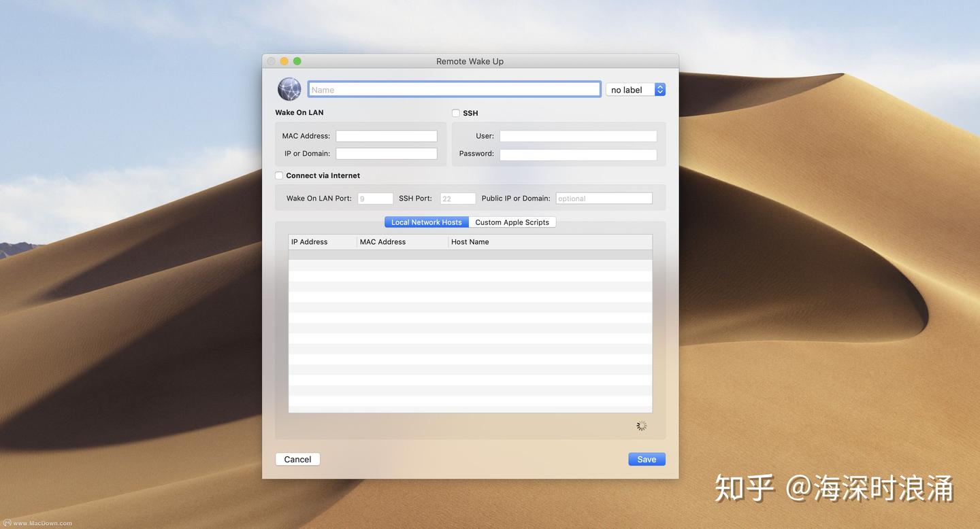Image resolution: width=980 pixels, height=529 pixels.
Task: Click the Password input field
Action: (x=577, y=154)
